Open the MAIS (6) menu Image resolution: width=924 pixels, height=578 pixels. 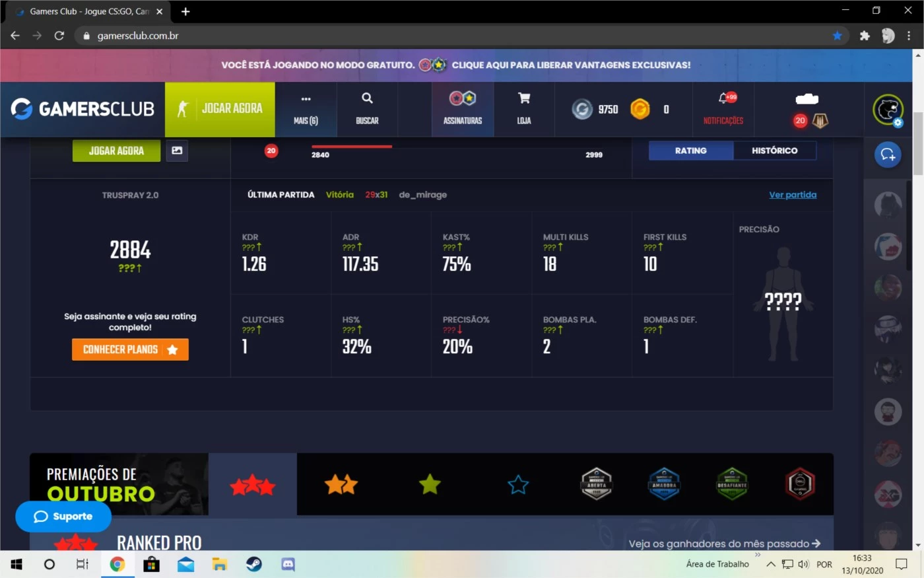tap(306, 109)
